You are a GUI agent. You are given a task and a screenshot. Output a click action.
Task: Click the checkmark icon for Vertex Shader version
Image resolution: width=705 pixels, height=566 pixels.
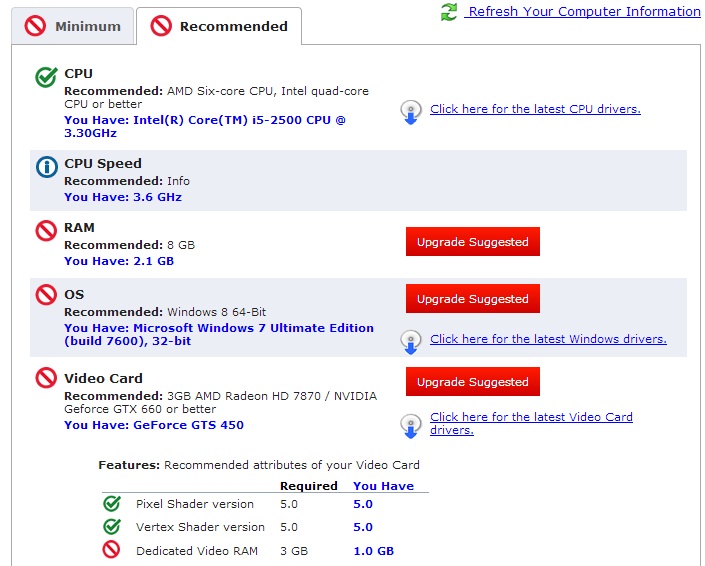pyautogui.click(x=112, y=526)
